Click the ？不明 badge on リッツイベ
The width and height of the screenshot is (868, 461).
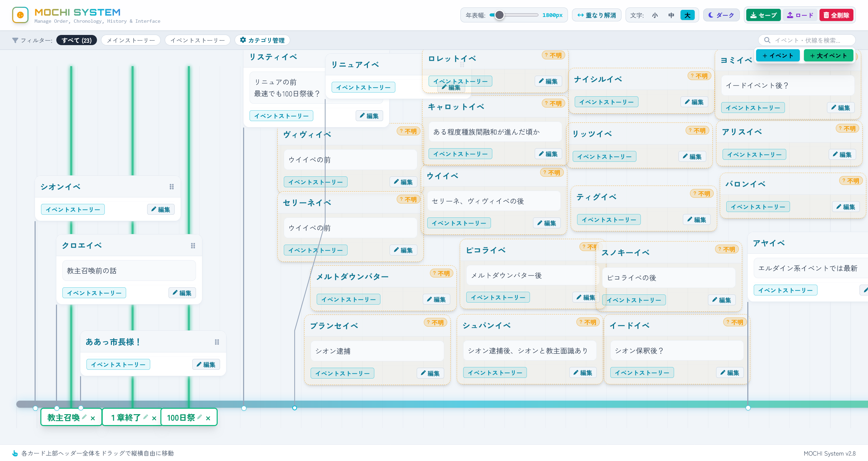click(697, 131)
